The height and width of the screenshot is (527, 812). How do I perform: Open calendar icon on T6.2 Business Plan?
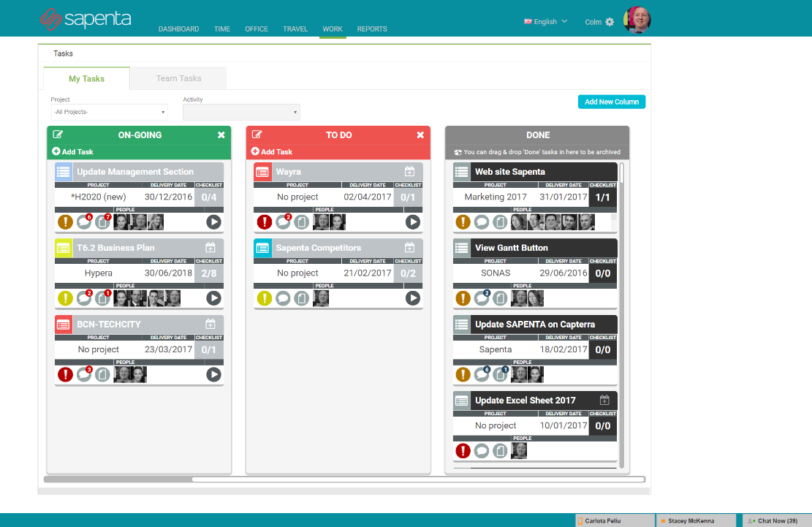point(210,248)
